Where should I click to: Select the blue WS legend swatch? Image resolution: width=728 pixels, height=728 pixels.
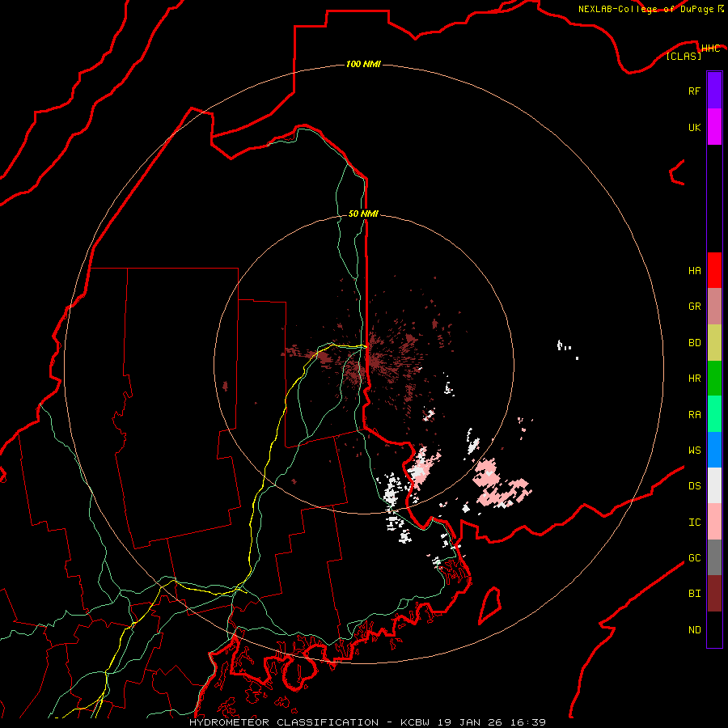click(x=714, y=450)
